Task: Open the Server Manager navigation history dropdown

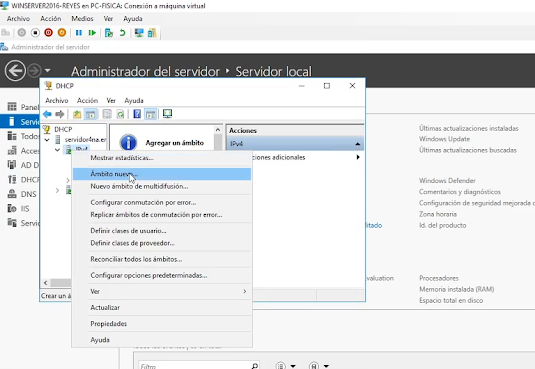Action: pos(47,71)
